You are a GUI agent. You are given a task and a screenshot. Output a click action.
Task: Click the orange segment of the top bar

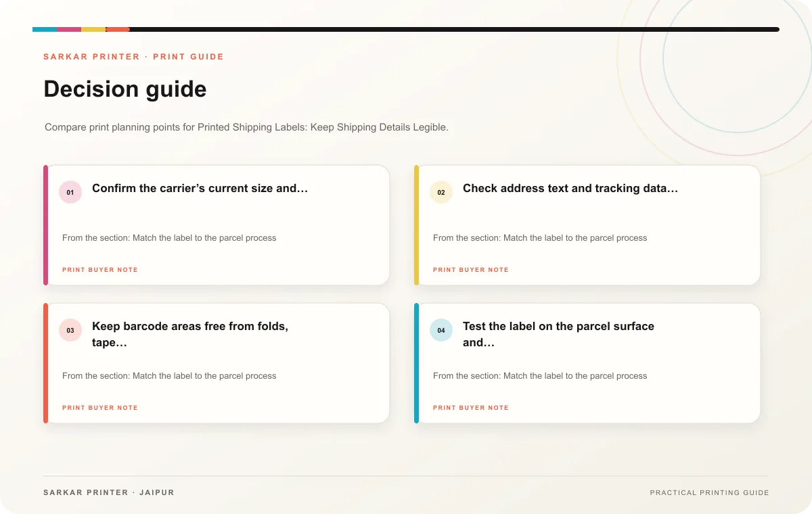118,29
